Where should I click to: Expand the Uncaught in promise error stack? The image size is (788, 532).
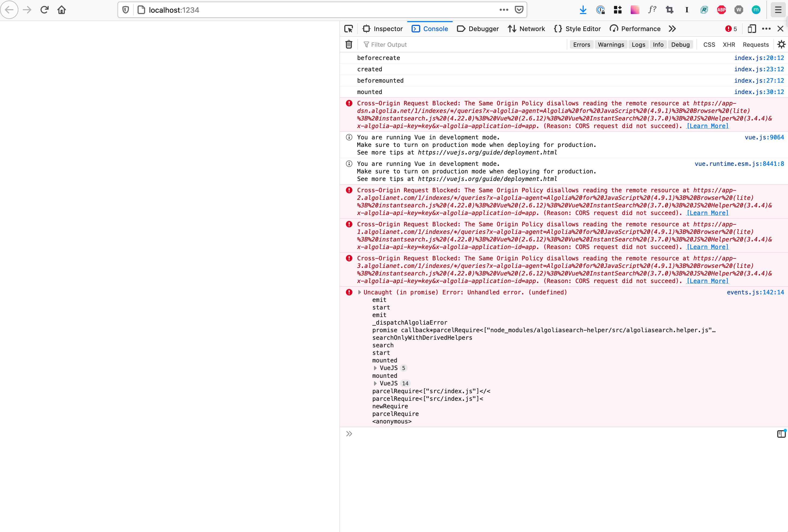tap(359, 292)
